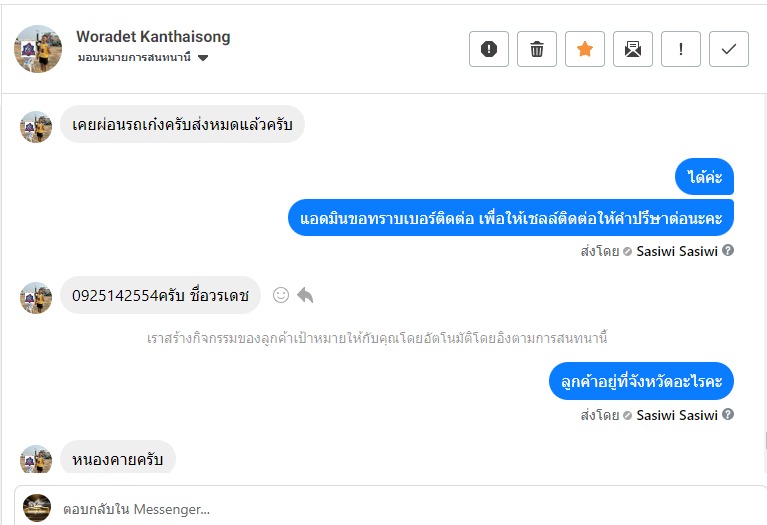Viewport: 767px width, 525px height.
Task: Click the page avatar beside the reply box
Action: click(x=37, y=508)
